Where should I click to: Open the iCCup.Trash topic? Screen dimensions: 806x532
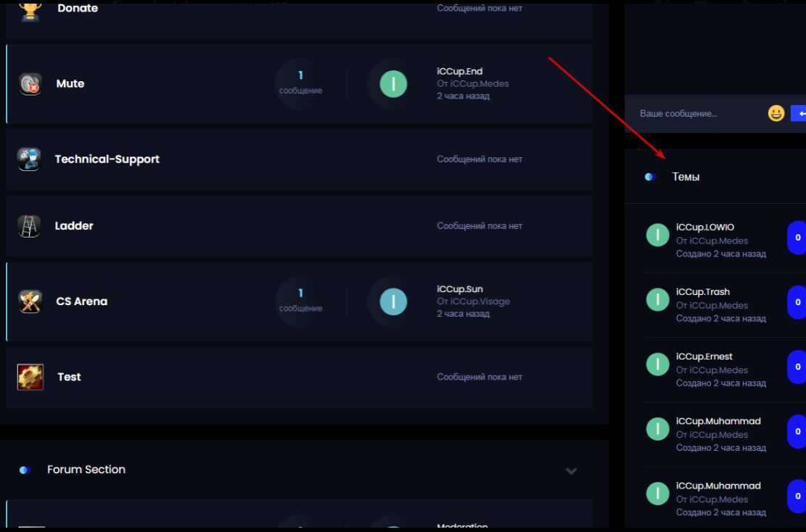(x=702, y=292)
